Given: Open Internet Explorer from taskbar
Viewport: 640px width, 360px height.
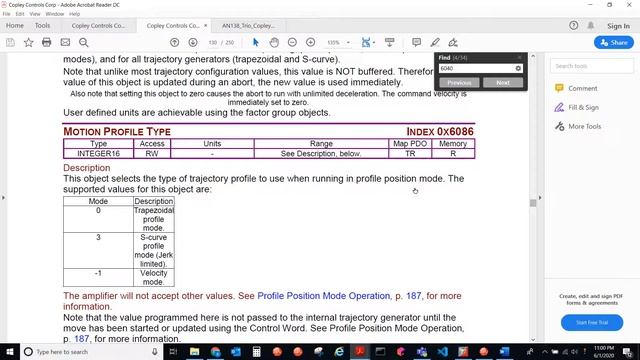Looking at the screenshot, I should (x=339, y=352).
